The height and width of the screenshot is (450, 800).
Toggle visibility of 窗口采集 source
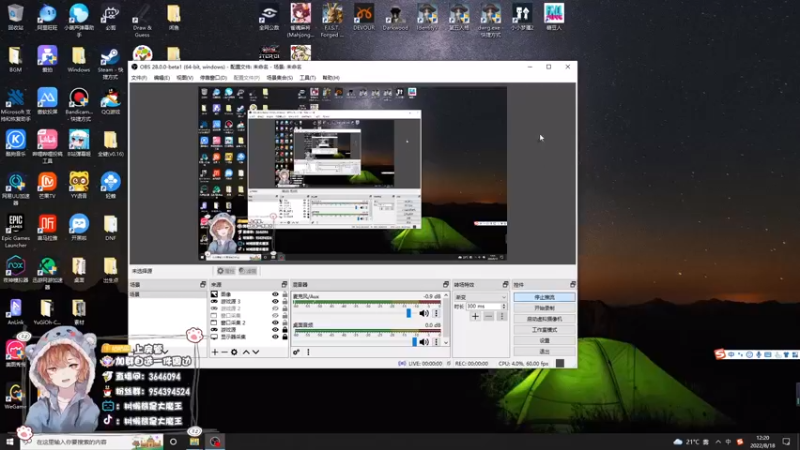(x=276, y=316)
